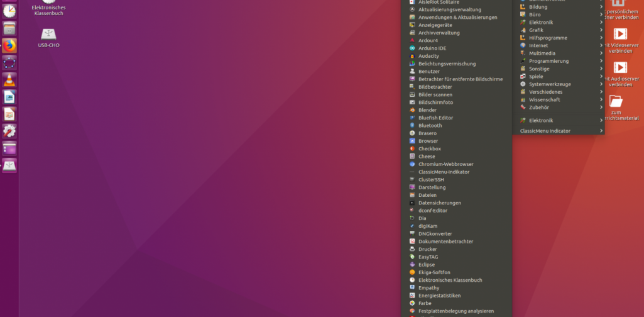This screenshot has width=644, height=317.
Task: Open the file cabinet icon in the launcher
Action: coord(9,28)
